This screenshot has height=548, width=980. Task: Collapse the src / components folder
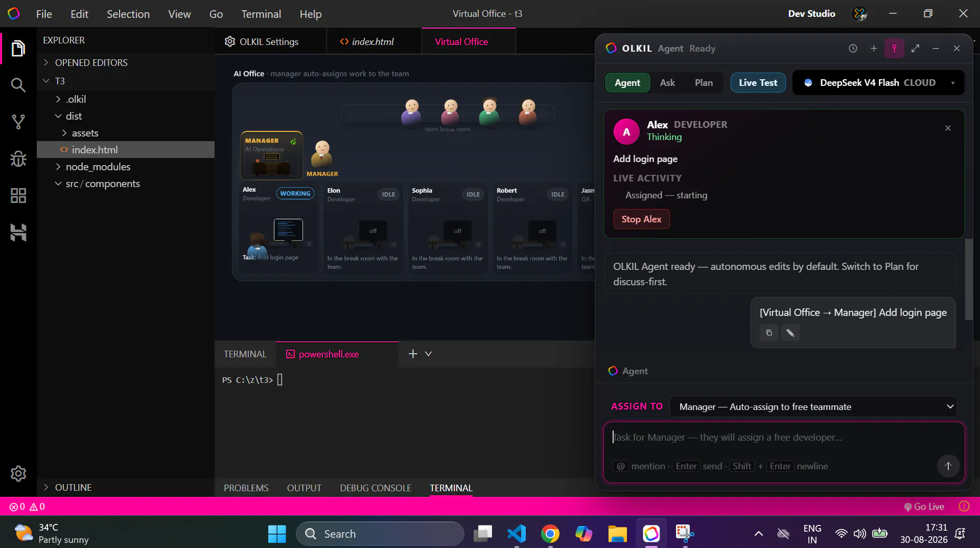coord(126,184)
